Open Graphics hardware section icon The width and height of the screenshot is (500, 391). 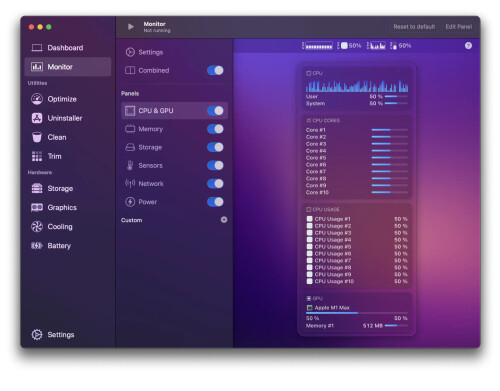37,207
